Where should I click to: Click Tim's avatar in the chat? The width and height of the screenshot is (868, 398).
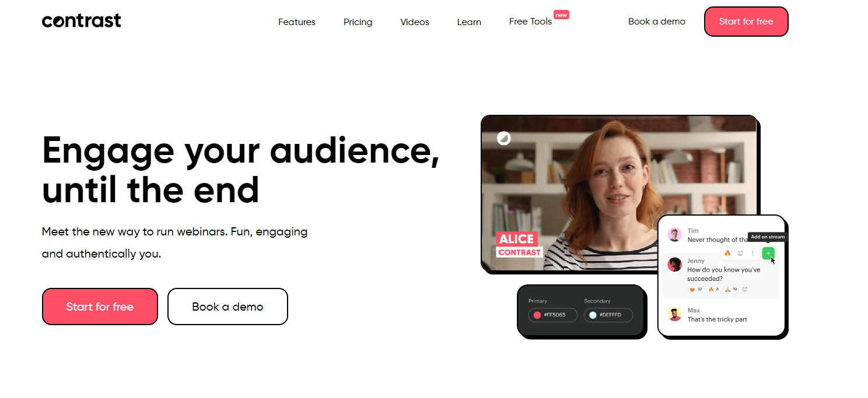675,235
